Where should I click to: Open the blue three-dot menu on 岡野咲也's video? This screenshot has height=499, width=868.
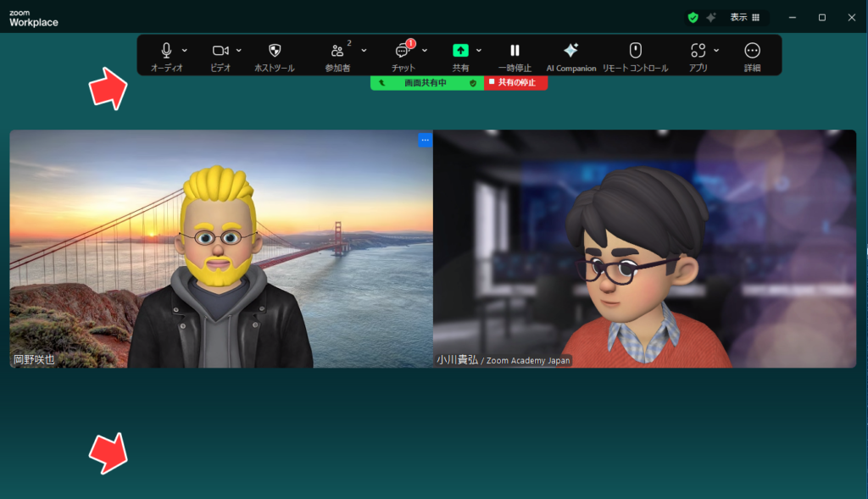point(426,140)
